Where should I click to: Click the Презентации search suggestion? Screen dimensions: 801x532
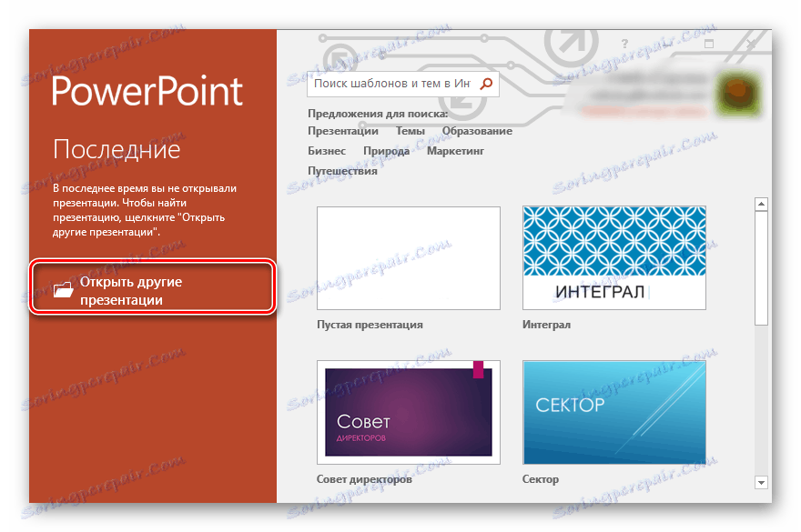coord(341,130)
